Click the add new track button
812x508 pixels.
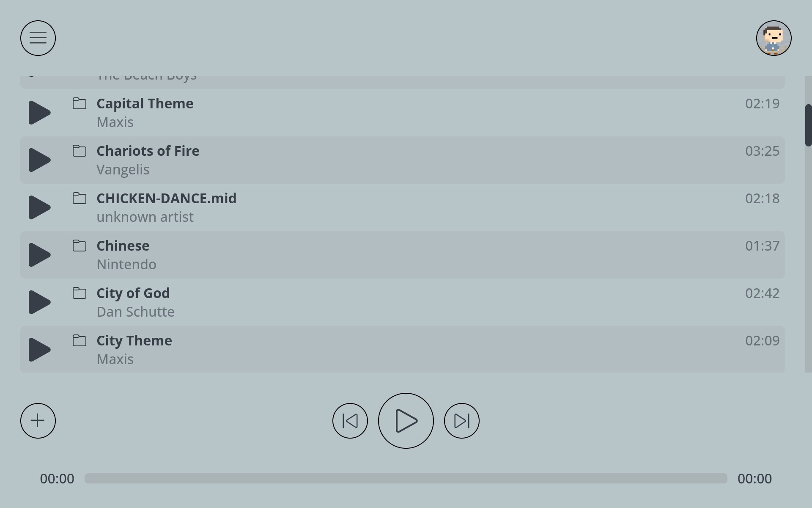[38, 420]
